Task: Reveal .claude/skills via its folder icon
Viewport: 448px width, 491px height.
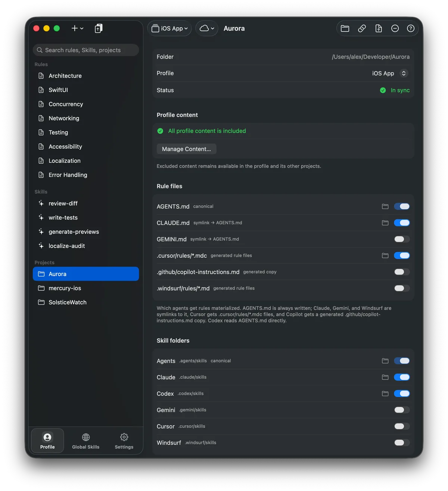Action: 385,377
